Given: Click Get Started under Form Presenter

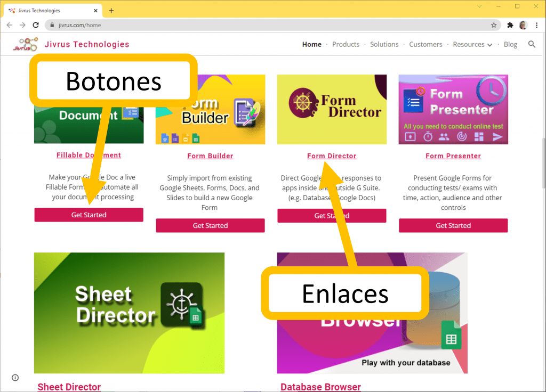Looking at the screenshot, I should [x=453, y=225].
